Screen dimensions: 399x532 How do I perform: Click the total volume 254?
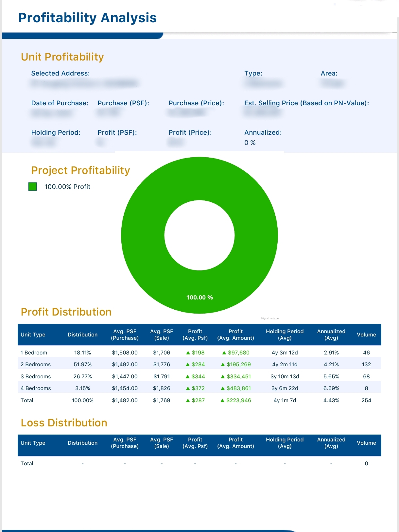(366, 401)
